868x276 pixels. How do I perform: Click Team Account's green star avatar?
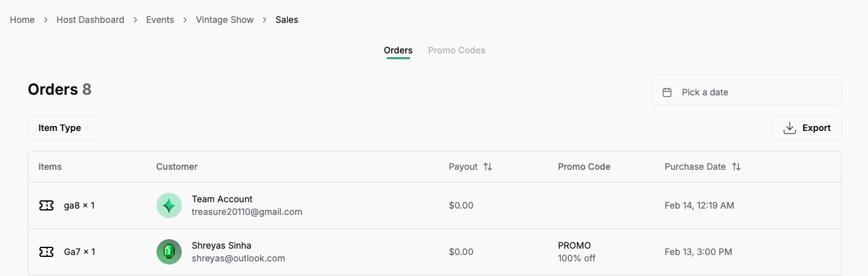point(169,205)
